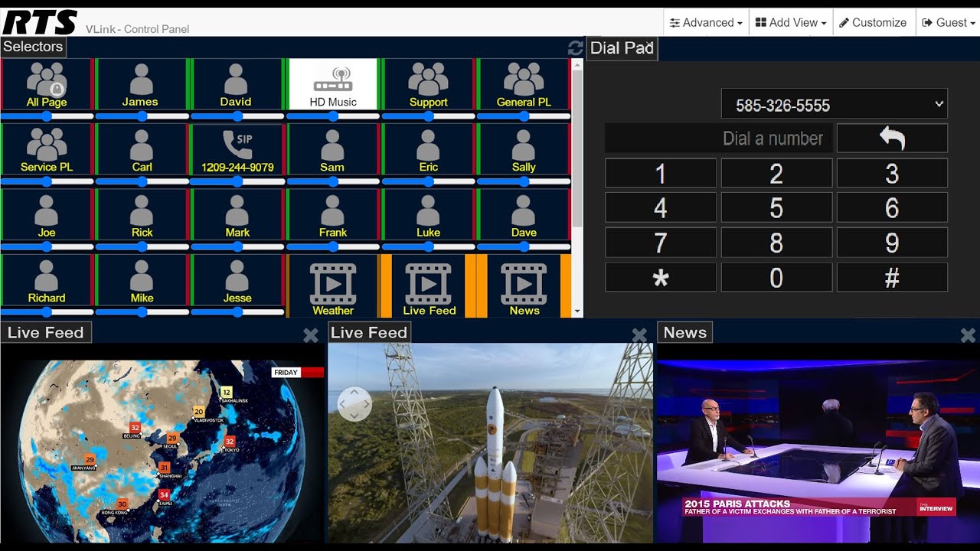980x551 pixels.
Task: Click the refresh icon beside Selectors
Action: pyautogui.click(x=575, y=48)
